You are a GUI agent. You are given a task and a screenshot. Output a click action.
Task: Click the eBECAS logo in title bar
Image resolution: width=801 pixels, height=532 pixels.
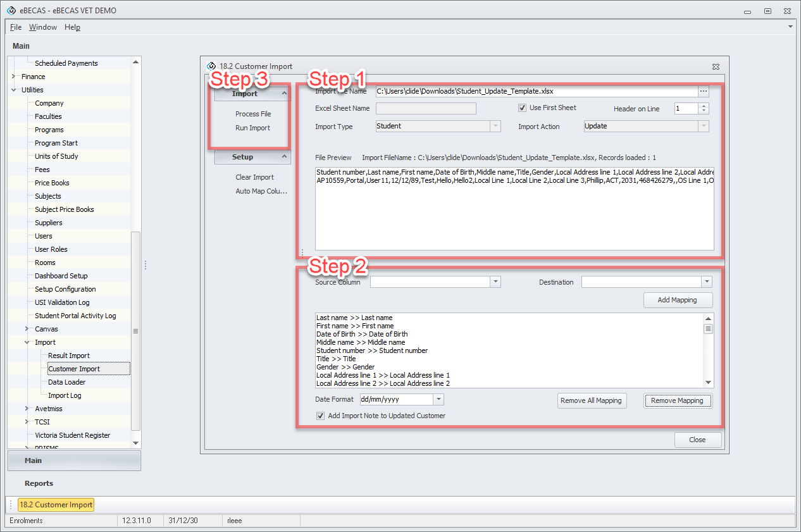click(11, 11)
